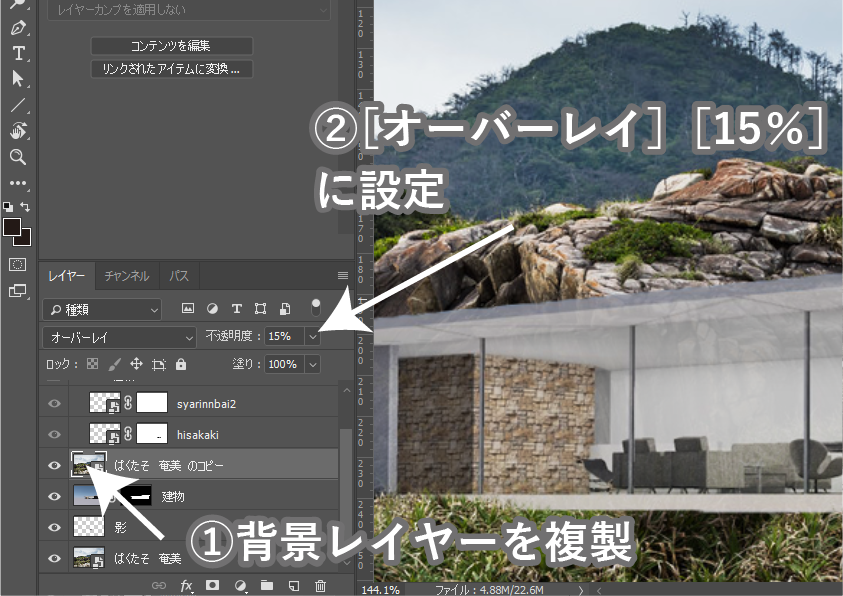This screenshot has height=596, width=843.
Task: Lock image pixels brush icon
Action: pos(114,364)
